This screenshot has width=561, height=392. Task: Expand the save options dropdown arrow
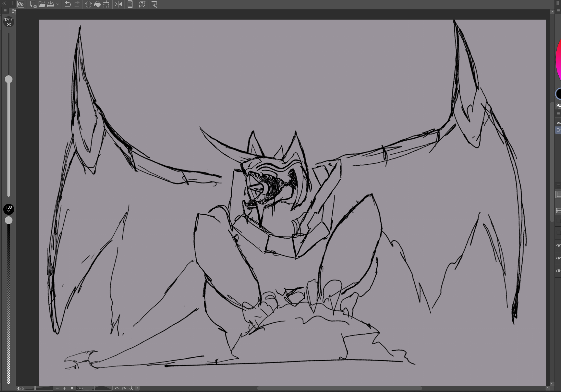58,4
